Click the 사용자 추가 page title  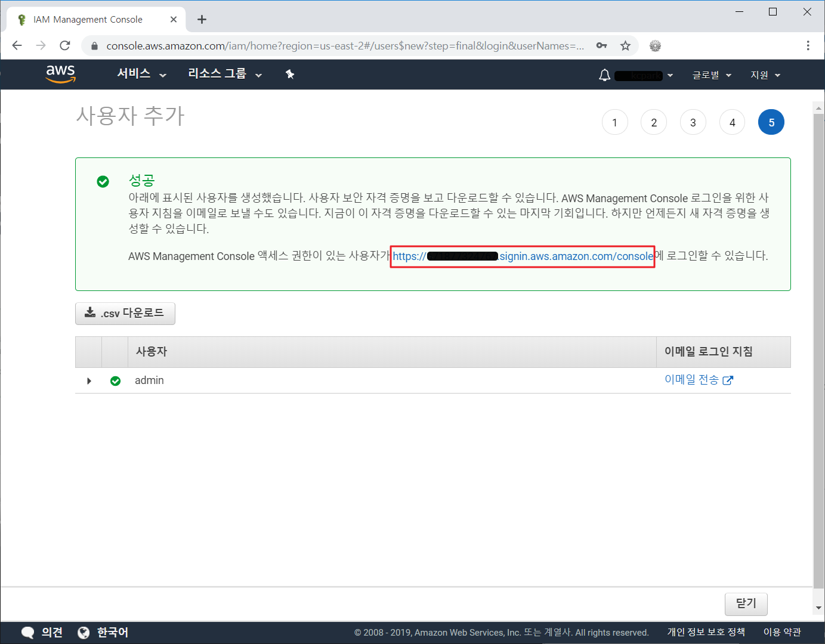[x=131, y=116]
